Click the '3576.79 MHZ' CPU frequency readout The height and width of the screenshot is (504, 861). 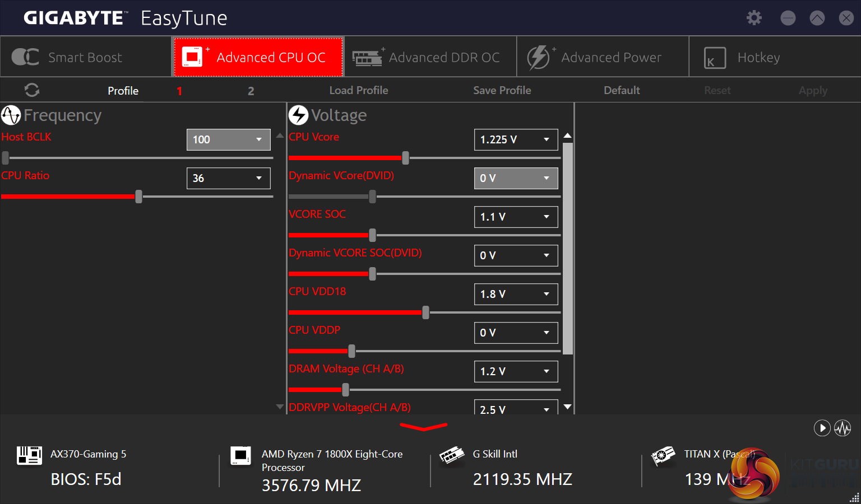[311, 486]
